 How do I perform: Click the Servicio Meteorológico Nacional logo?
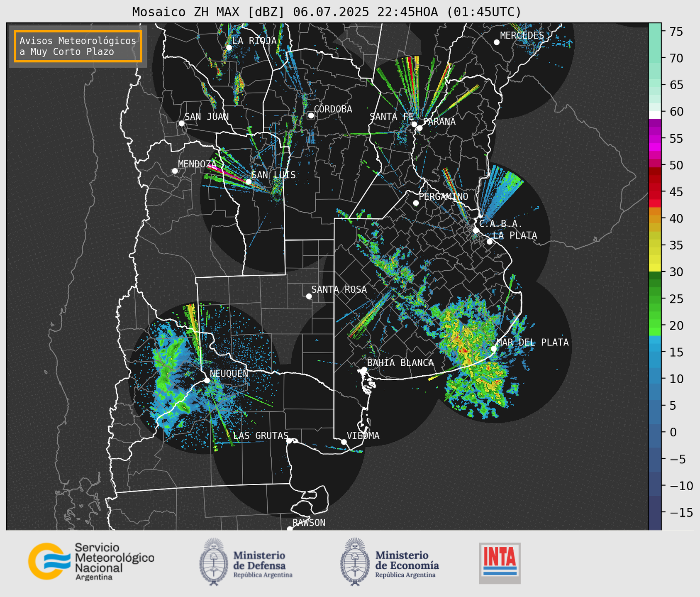(91, 562)
